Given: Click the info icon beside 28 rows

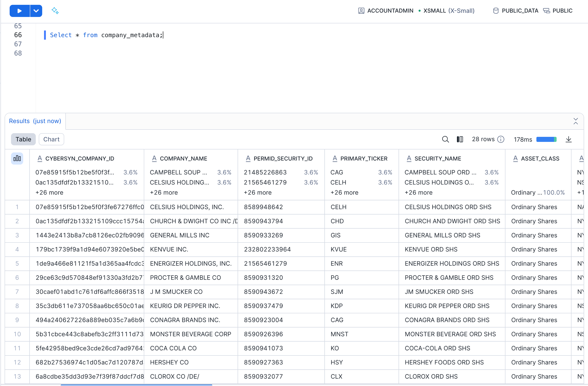Looking at the screenshot, I should 501,139.
